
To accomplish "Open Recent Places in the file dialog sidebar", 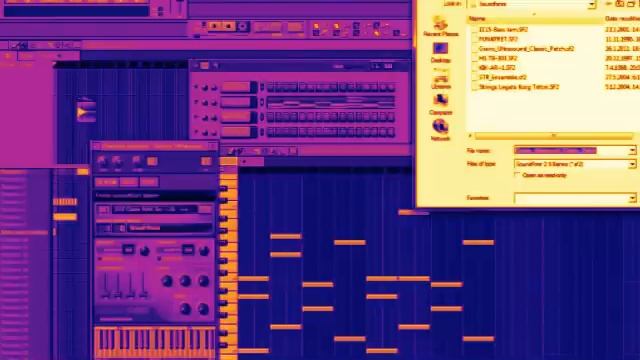I will point(440,26).
